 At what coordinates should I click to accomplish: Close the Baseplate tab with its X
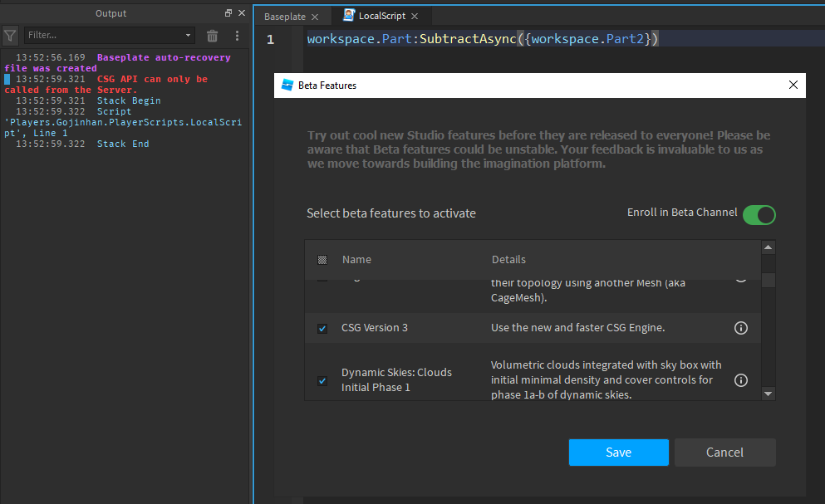(315, 17)
